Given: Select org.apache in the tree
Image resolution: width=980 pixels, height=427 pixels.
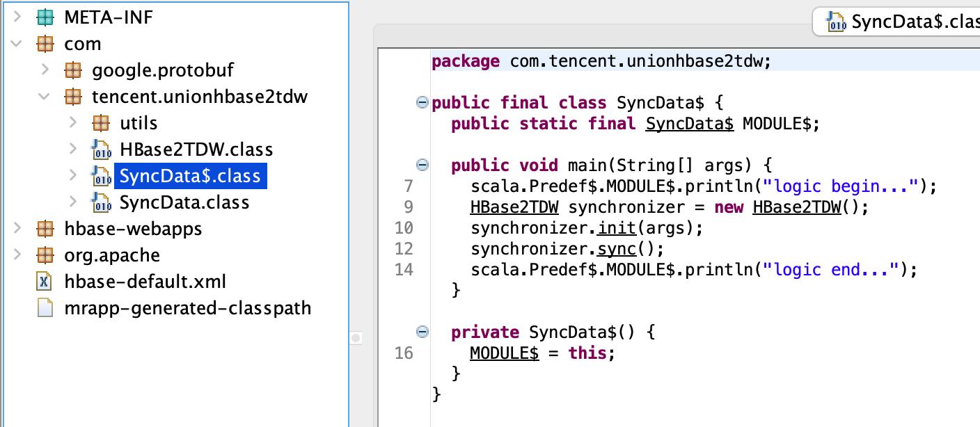Looking at the screenshot, I should coord(112,255).
